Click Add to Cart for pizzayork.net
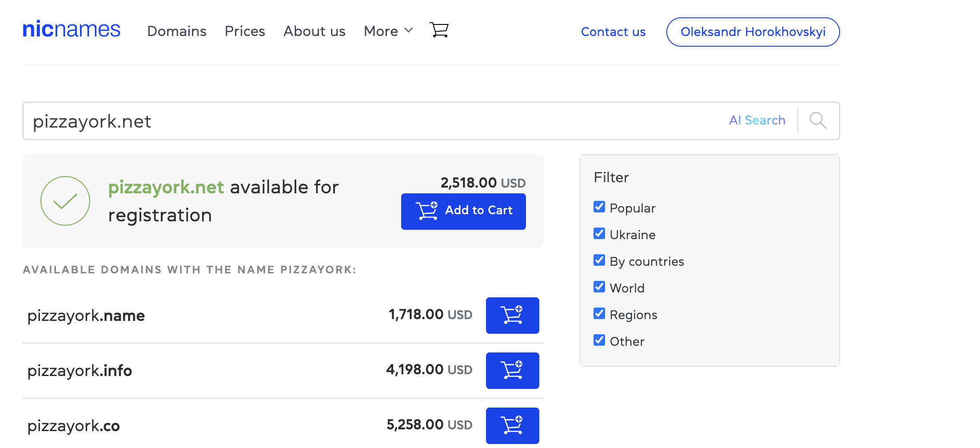The image size is (980, 448). point(463,212)
